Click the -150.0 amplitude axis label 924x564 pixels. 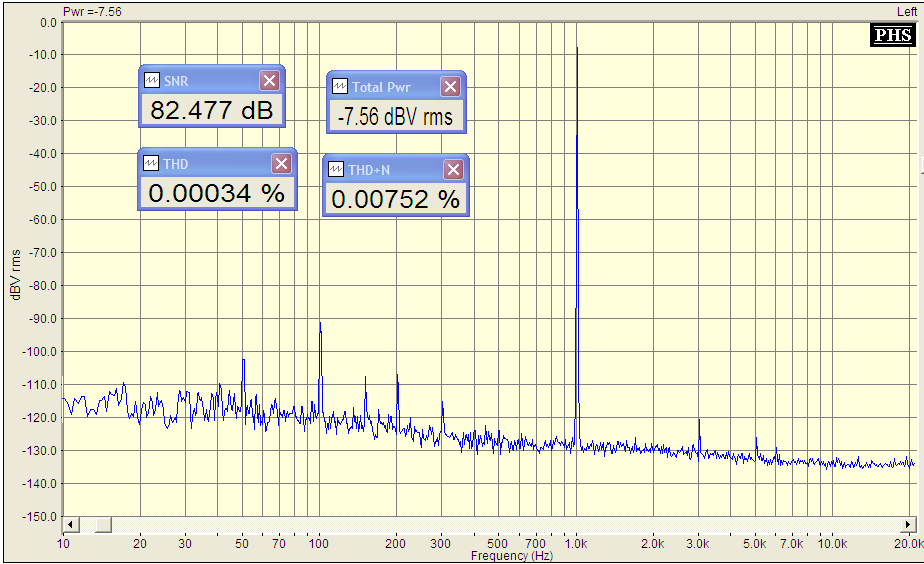tap(39, 516)
